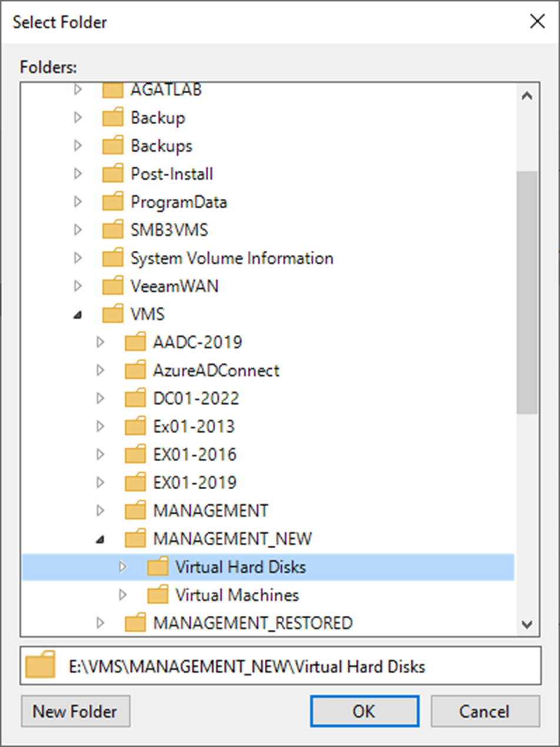
Task: Create a folder with New Folder button
Action: tap(75, 711)
